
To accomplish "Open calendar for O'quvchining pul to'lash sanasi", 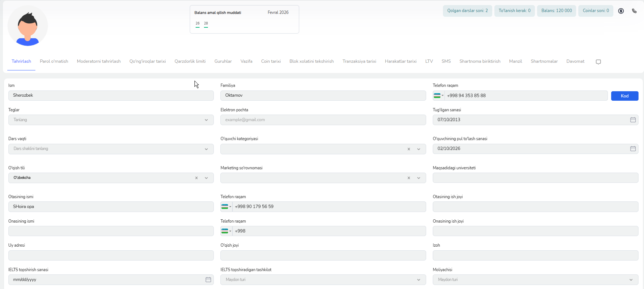I will tap(633, 149).
